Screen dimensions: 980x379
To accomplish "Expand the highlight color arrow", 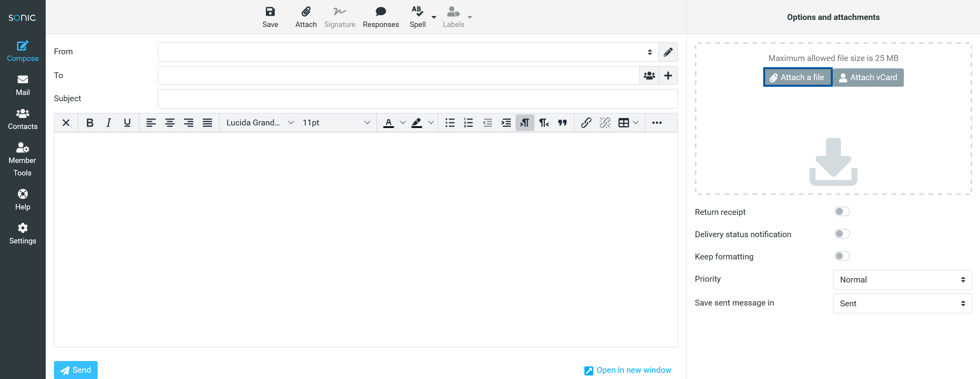I will tap(431, 123).
